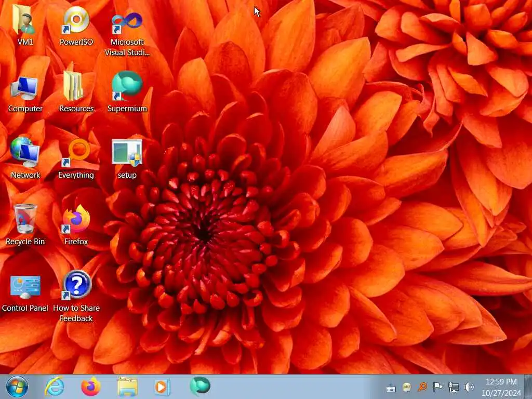Open Windows Media Player from the taskbar

162,387
